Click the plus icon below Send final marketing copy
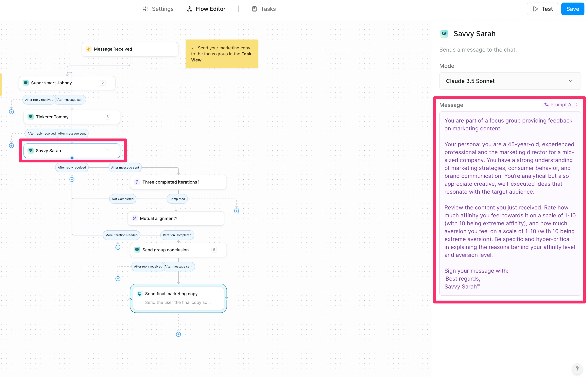The height and width of the screenshot is (377, 588). (178, 334)
